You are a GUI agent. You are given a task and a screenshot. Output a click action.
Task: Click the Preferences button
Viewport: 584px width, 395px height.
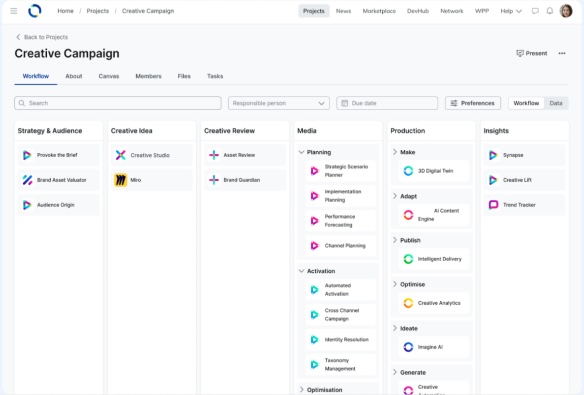click(473, 103)
